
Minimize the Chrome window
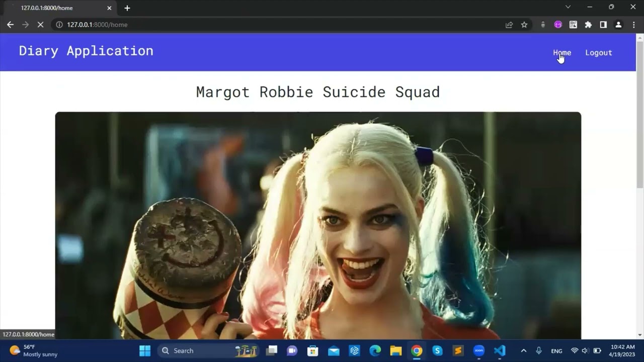pyautogui.click(x=590, y=7)
